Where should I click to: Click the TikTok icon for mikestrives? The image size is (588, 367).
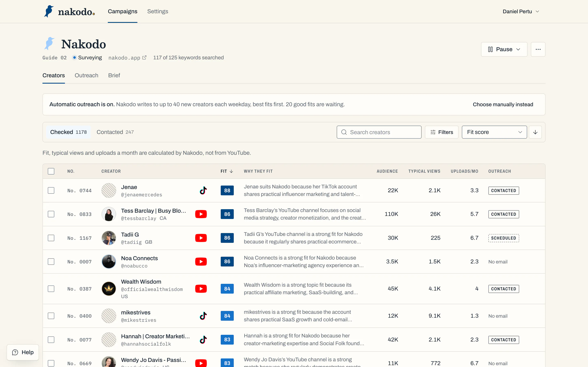coord(203,316)
